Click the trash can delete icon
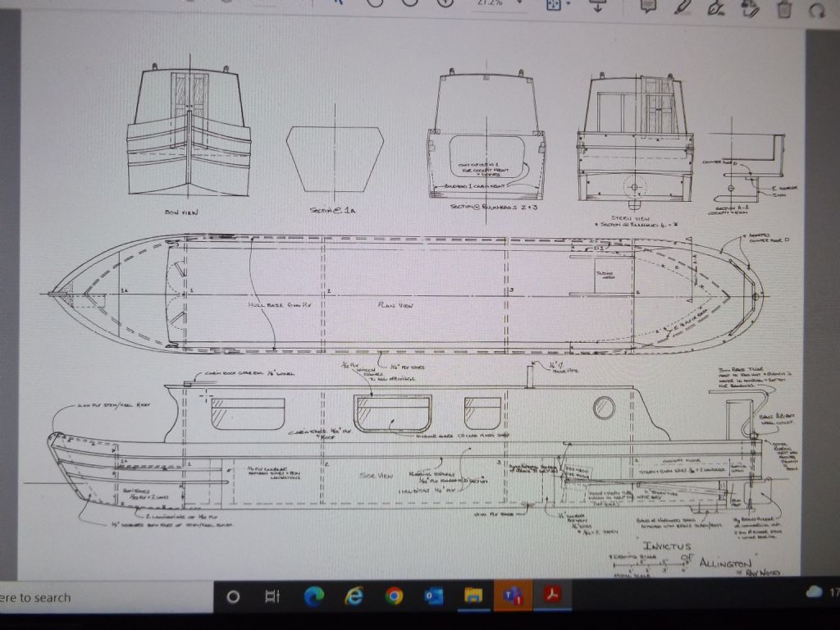Screen dimensions: 840x630 point(784,9)
